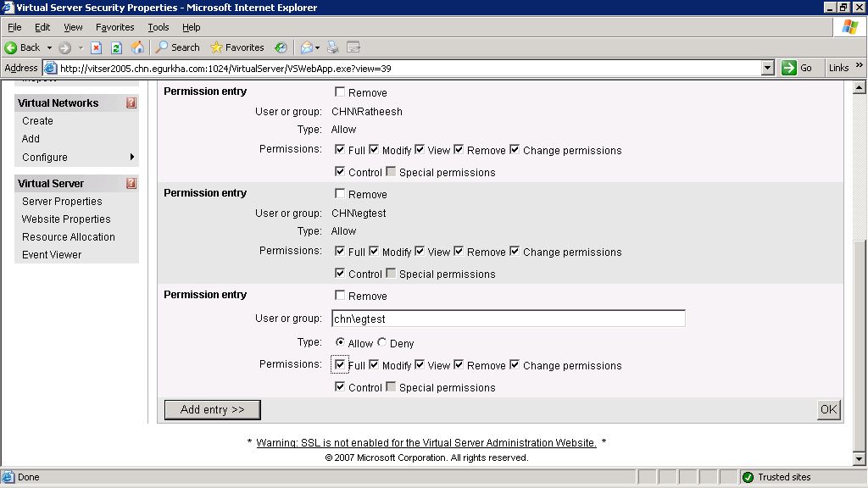
Task: Open the Favorites star in the toolbar
Action: pyautogui.click(x=237, y=47)
